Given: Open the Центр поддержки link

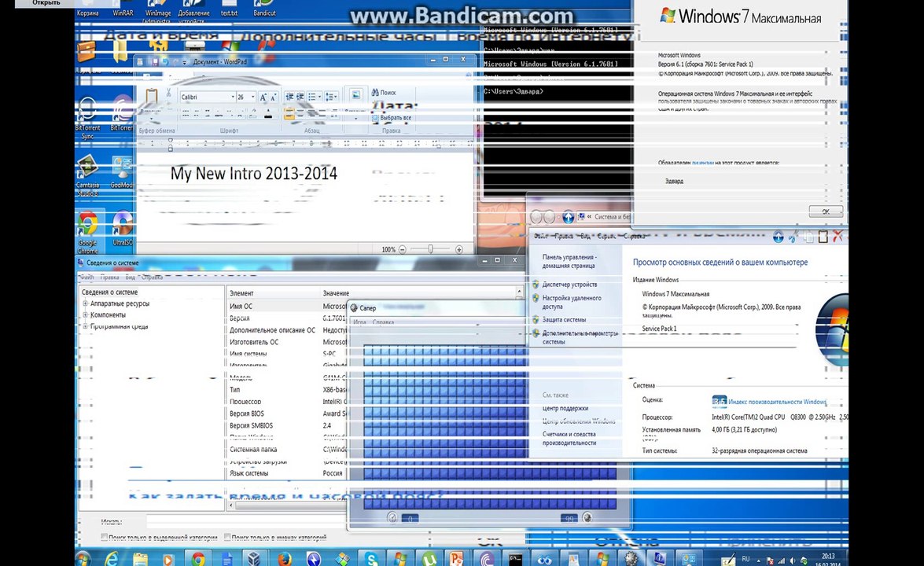Looking at the screenshot, I should (x=565, y=408).
